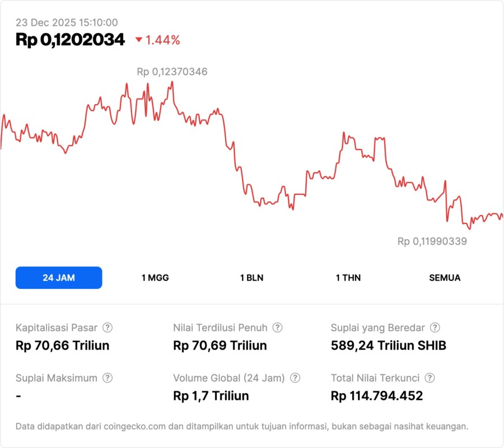Click the 589,24 Triliun SHIB supply value
Viewport: 504px width, 448px height.
click(389, 346)
